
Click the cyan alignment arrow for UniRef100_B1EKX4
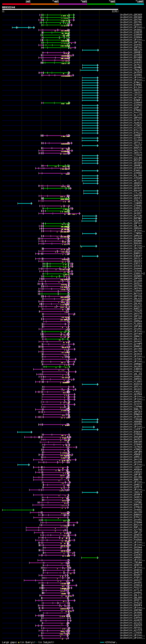(90, 384)
